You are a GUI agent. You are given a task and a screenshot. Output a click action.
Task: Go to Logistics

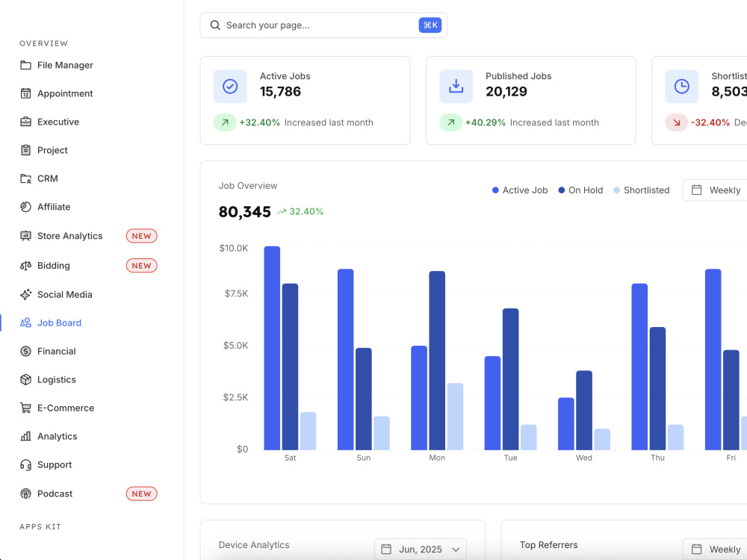[56, 379]
